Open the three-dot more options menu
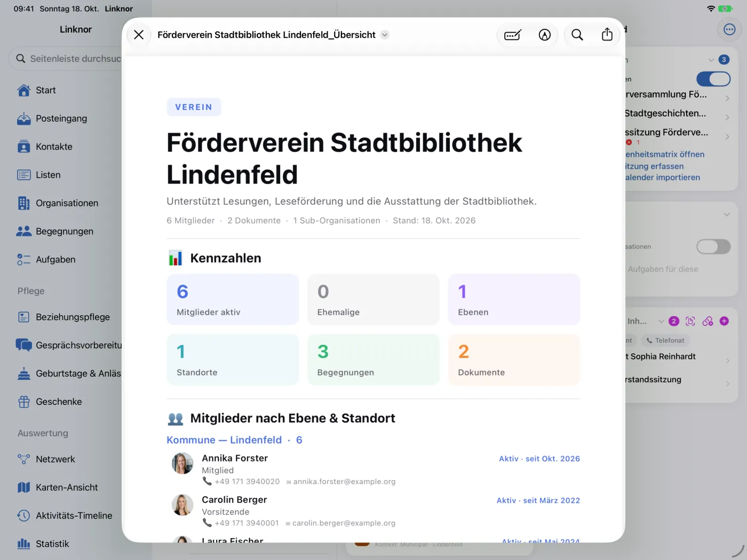The width and height of the screenshot is (747, 560). tap(729, 29)
